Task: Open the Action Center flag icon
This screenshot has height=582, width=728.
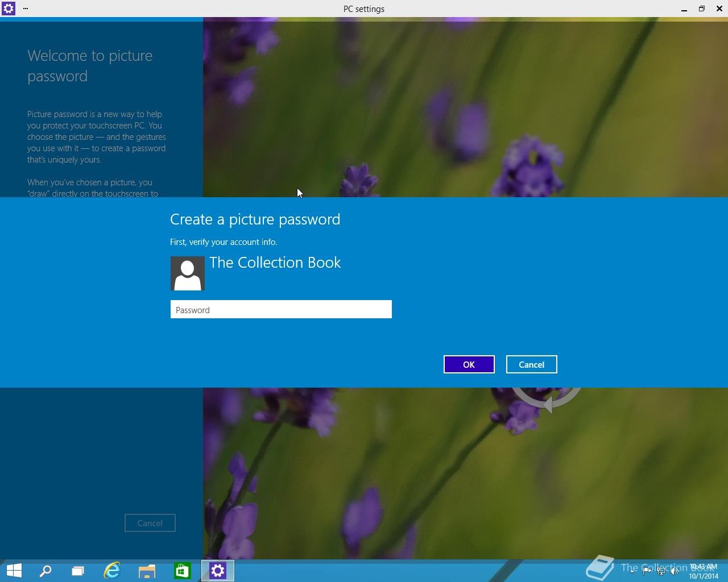Action: click(647, 571)
